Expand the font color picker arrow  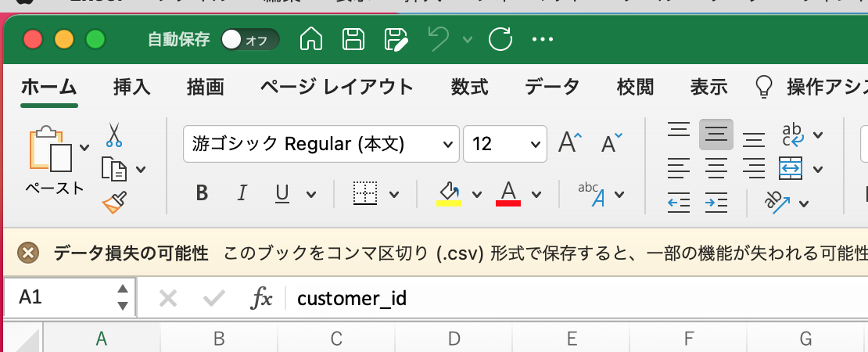tap(536, 194)
